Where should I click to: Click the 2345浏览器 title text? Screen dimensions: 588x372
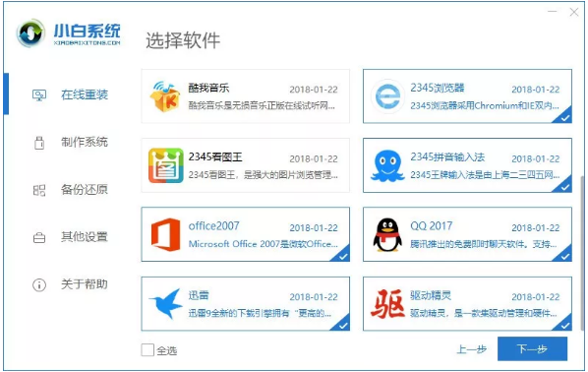click(x=438, y=88)
